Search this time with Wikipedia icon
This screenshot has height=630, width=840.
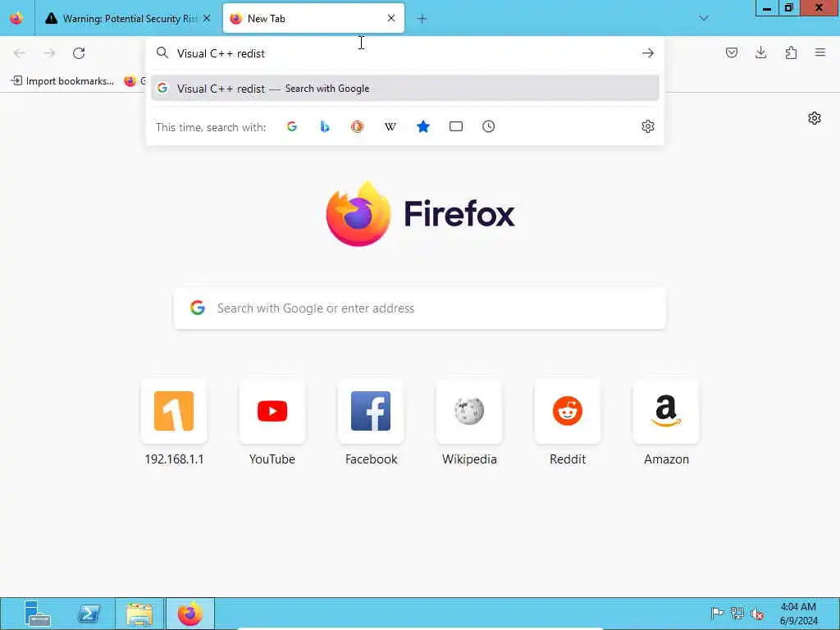tap(390, 126)
